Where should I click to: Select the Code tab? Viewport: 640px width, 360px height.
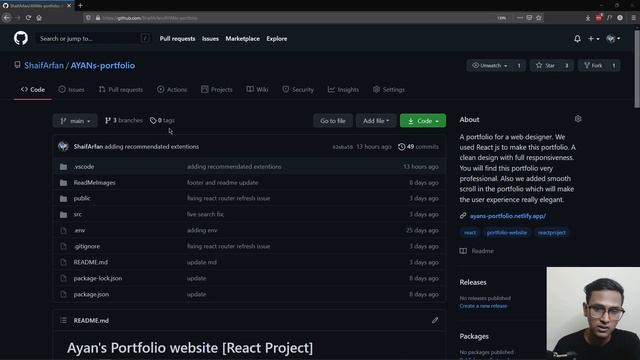pyautogui.click(x=33, y=89)
